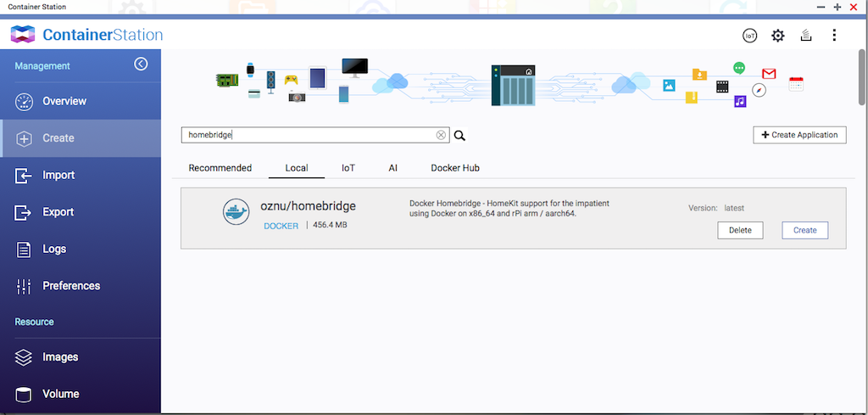Viewport: 868px width, 415px height.
Task: Click the magnifier search icon
Action: point(459,135)
